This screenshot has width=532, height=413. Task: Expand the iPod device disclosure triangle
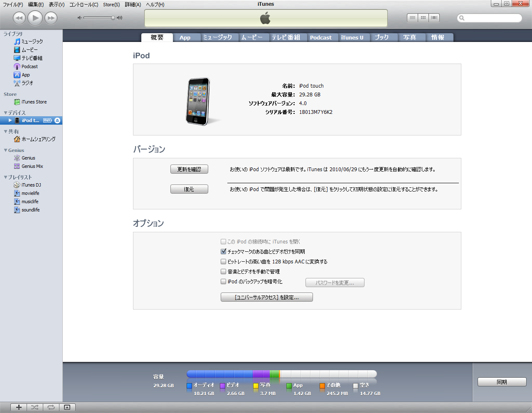[x=10, y=120]
